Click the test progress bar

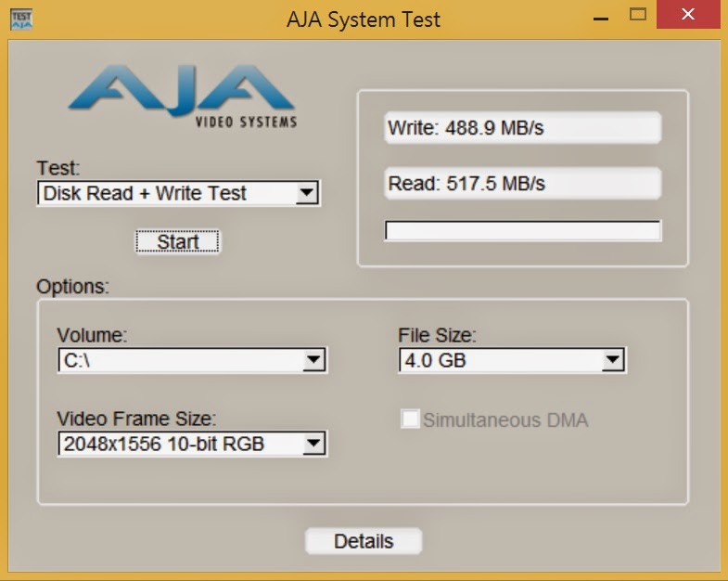523,231
